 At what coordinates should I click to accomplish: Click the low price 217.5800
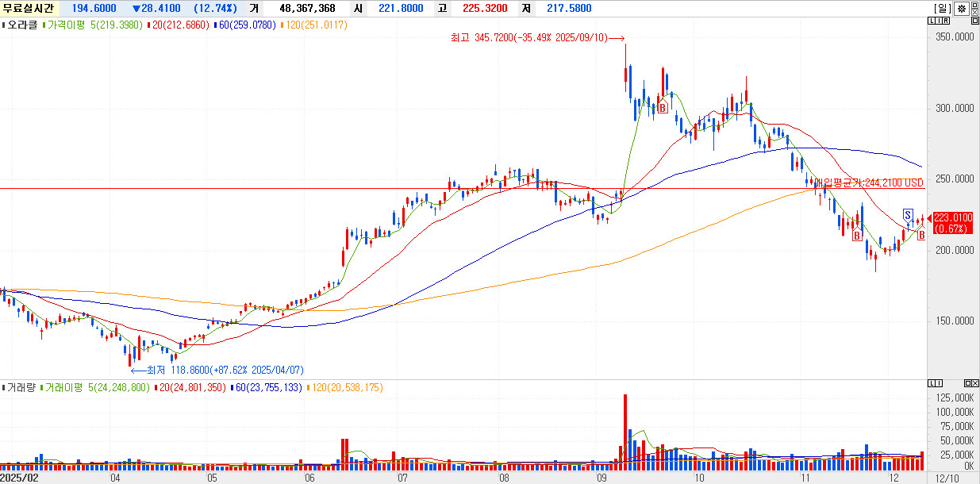567,8
